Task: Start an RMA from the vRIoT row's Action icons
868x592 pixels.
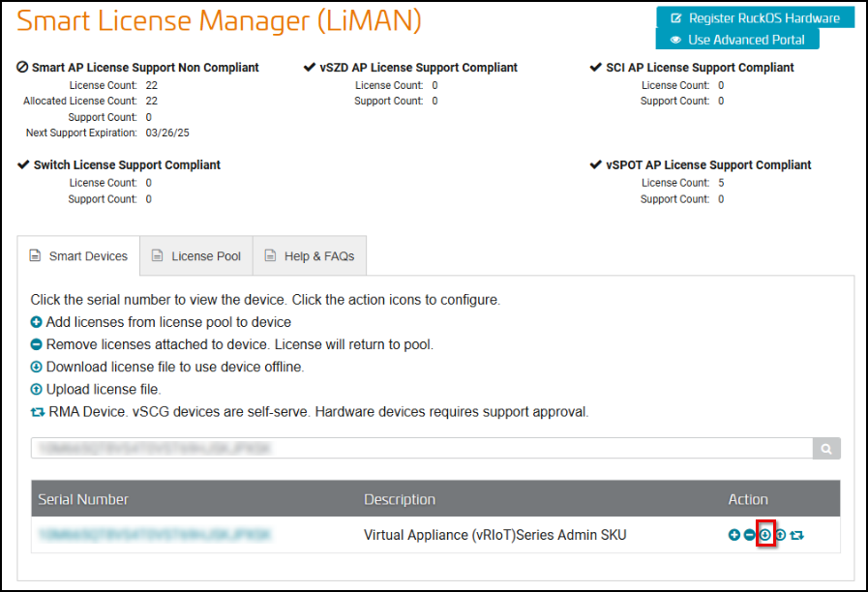Action: tap(797, 535)
